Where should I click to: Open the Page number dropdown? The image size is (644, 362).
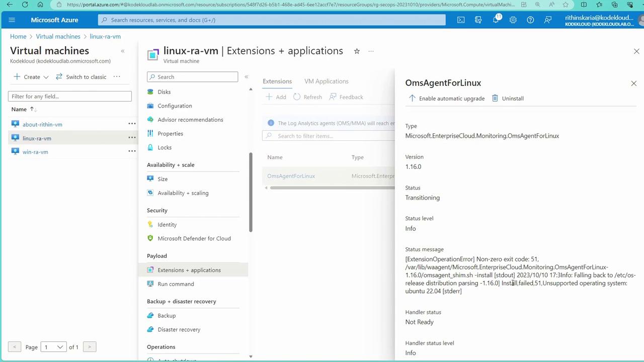(53, 347)
